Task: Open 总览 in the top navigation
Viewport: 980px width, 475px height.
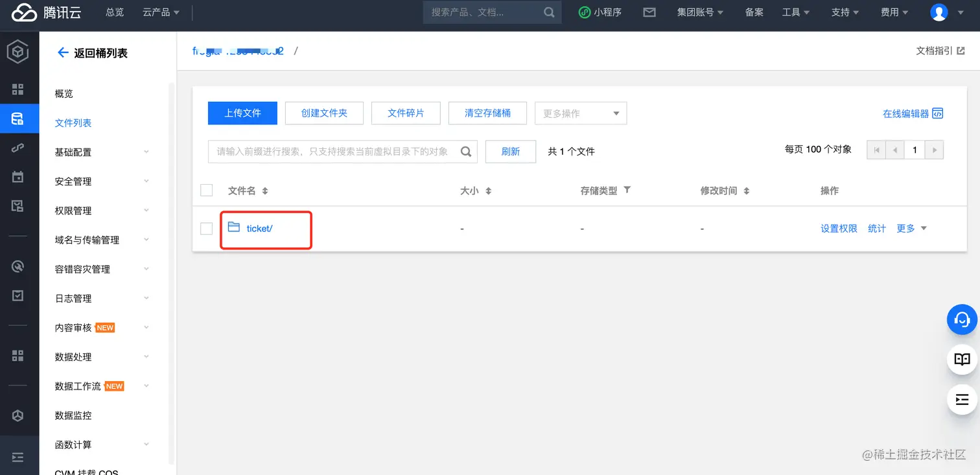Action: pos(115,12)
